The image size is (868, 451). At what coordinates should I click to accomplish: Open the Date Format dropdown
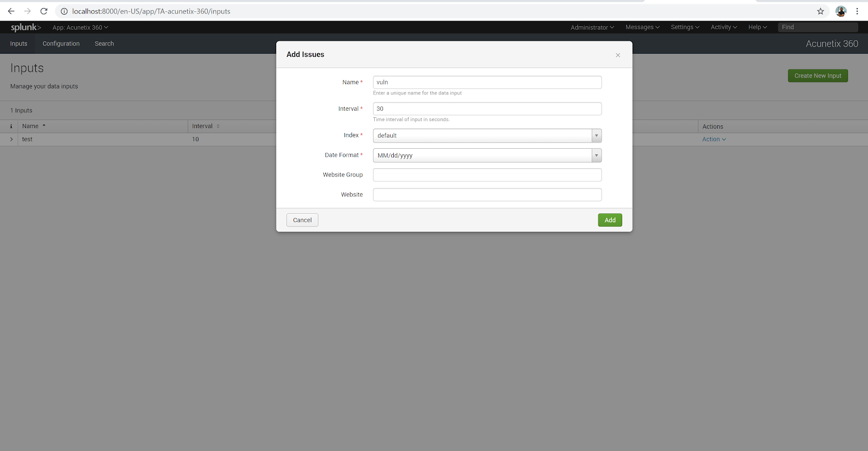point(487,155)
